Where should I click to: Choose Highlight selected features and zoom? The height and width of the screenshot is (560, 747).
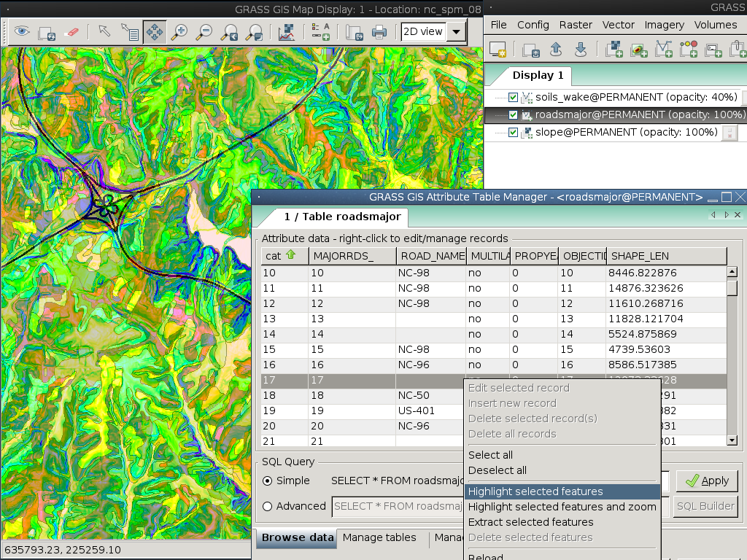562,507
